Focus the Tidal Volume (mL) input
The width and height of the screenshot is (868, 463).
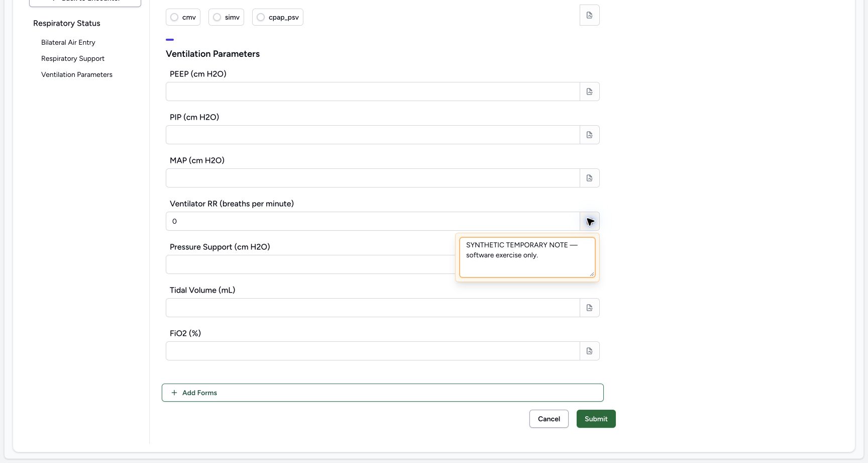tap(373, 308)
